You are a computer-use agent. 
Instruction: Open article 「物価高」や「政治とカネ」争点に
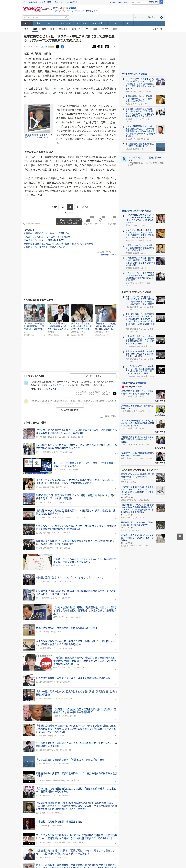(76, 431)
